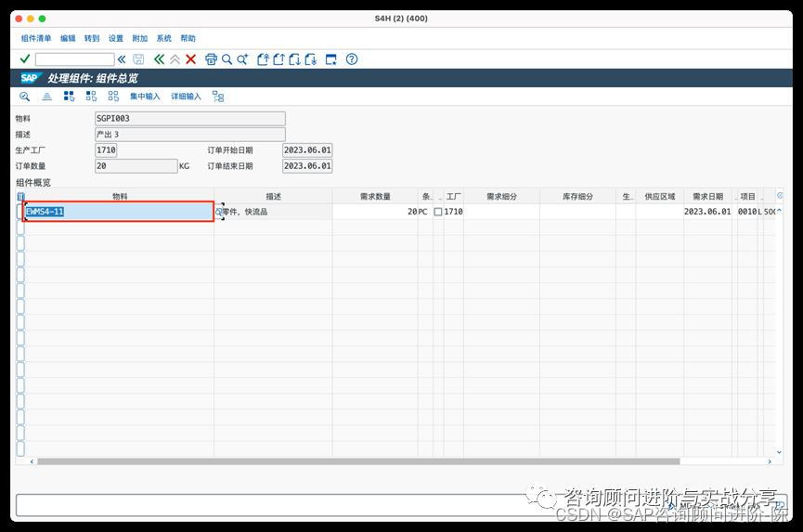Click the 物料 field showing SGPI003
803x532 pixels.
190,118
